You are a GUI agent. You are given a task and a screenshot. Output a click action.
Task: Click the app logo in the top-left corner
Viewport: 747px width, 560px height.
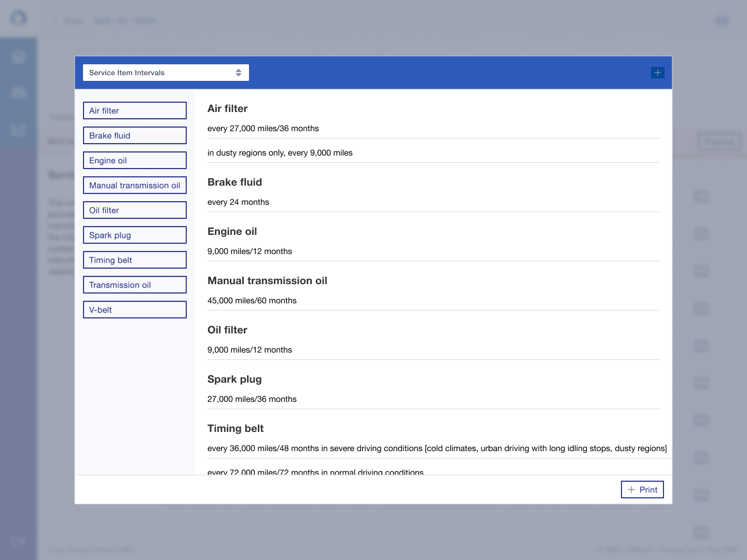19,18
